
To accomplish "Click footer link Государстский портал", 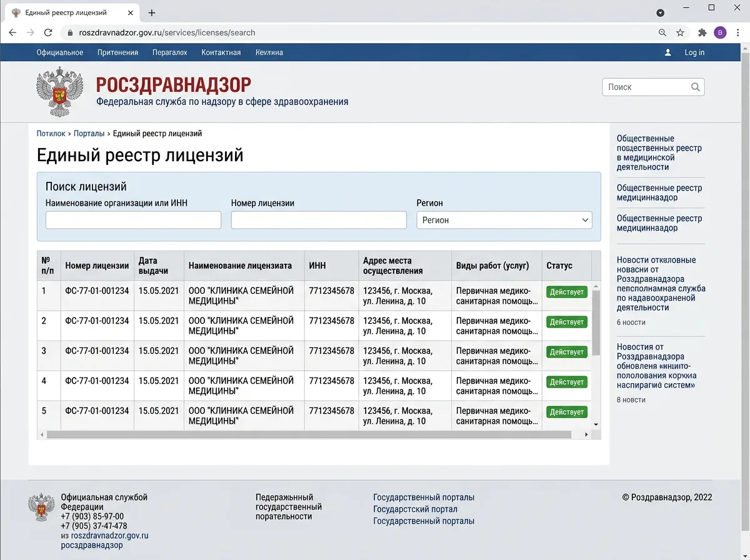I will coord(415,509).
